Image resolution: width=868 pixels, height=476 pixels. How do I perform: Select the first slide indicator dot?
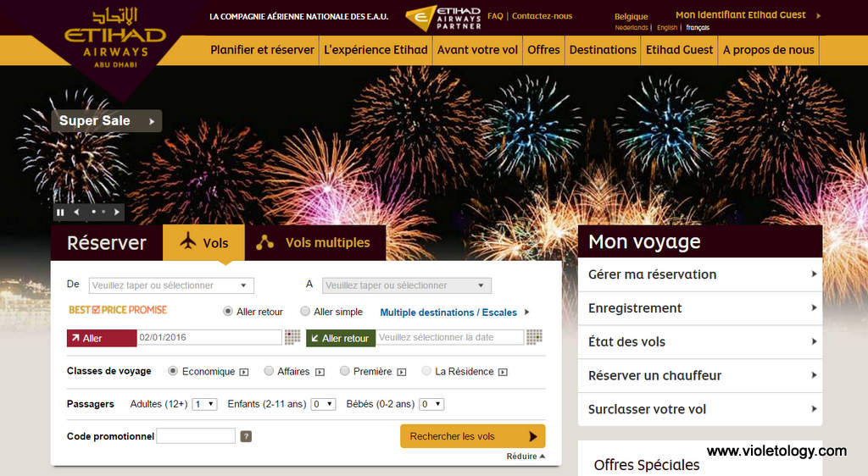point(93,212)
